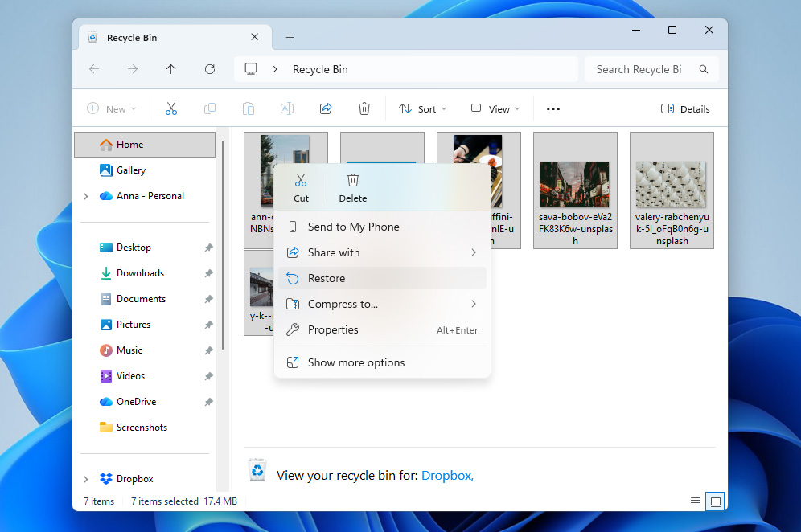Image resolution: width=801 pixels, height=532 pixels.
Task: Expand the Dropbox entry in the sidebar
Action: click(85, 478)
